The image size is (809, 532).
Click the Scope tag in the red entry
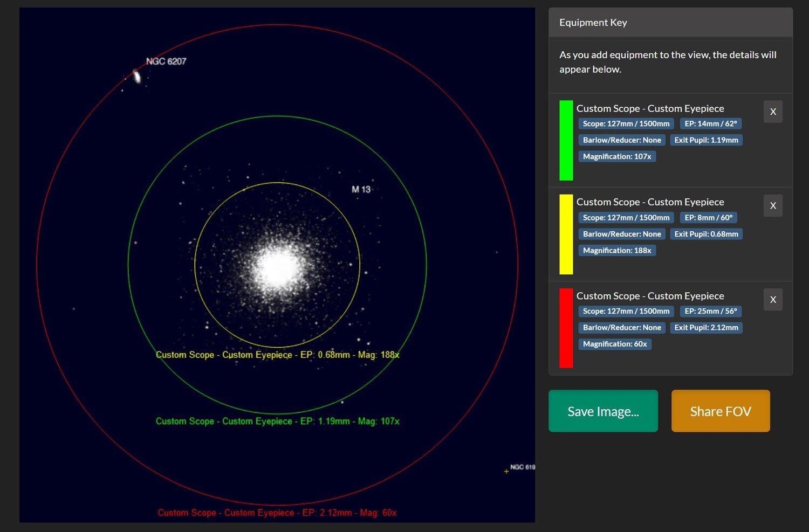point(626,311)
